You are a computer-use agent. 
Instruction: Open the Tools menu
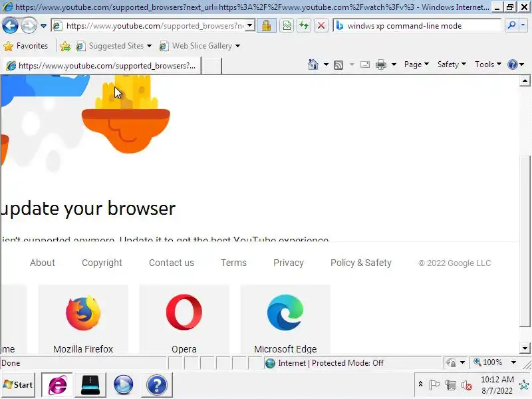(487, 65)
